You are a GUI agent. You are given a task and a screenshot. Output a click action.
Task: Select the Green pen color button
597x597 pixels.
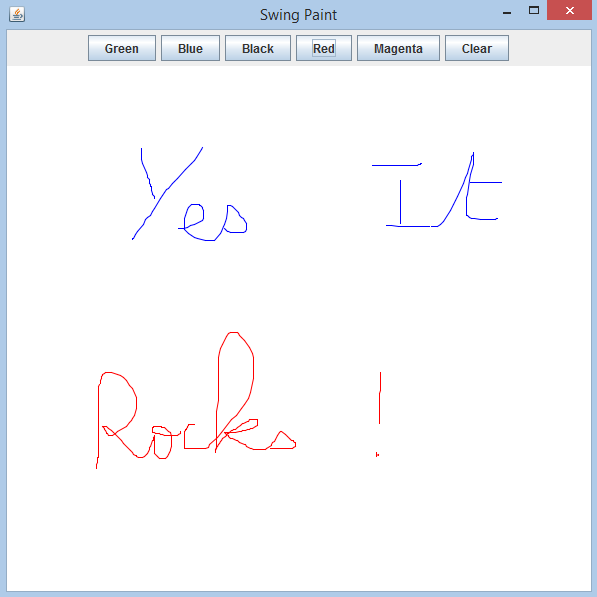[122, 48]
